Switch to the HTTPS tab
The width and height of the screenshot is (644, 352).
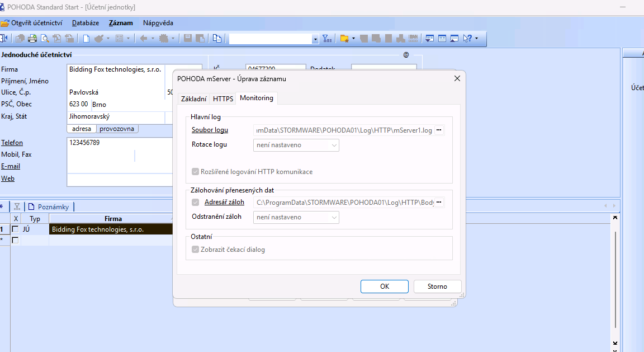point(223,98)
